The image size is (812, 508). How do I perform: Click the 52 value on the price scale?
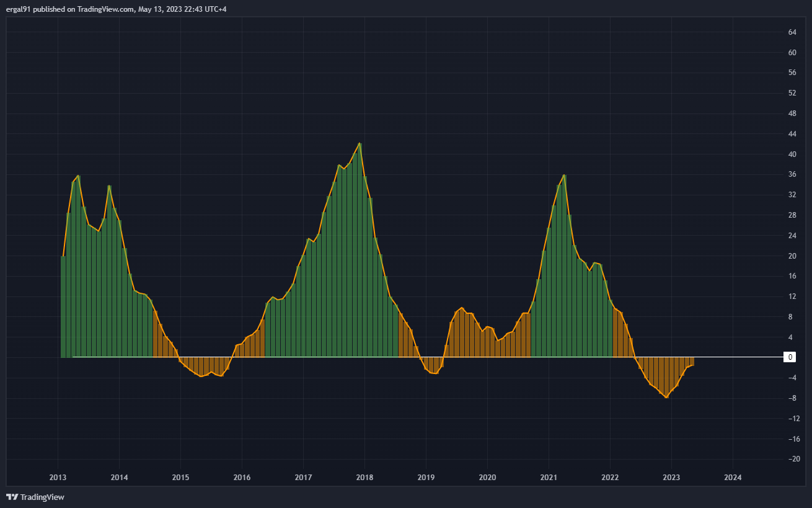(792, 93)
